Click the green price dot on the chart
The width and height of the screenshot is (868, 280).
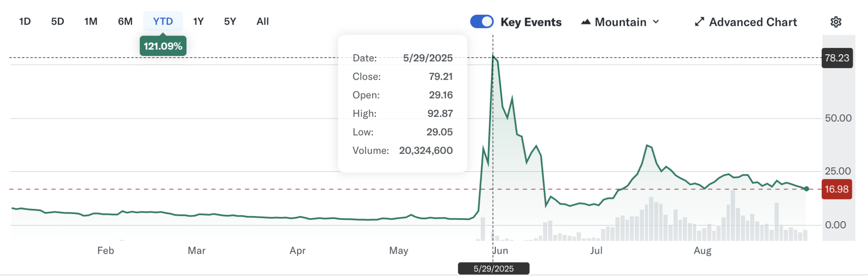(806, 189)
